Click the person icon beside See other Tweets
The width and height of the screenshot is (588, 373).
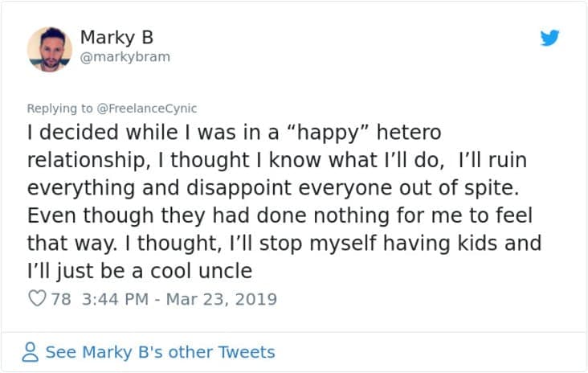[30, 352]
